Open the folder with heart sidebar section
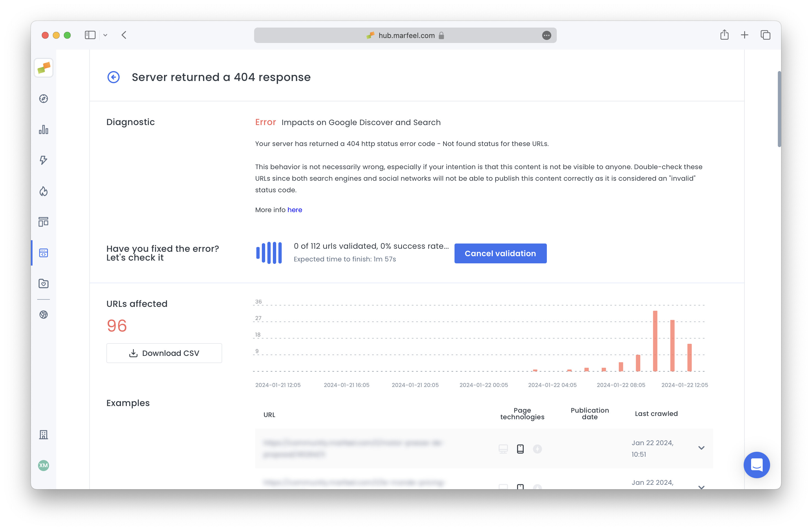Viewport: 812px width, 530px height. coord(43,283)
